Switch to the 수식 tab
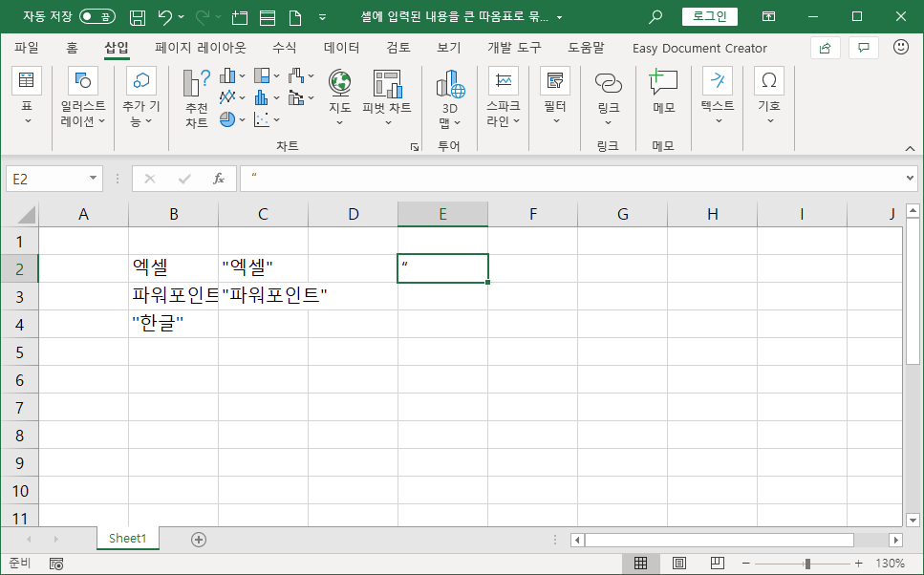Viewport: 924px width, 575px height. tap(285, 48)
